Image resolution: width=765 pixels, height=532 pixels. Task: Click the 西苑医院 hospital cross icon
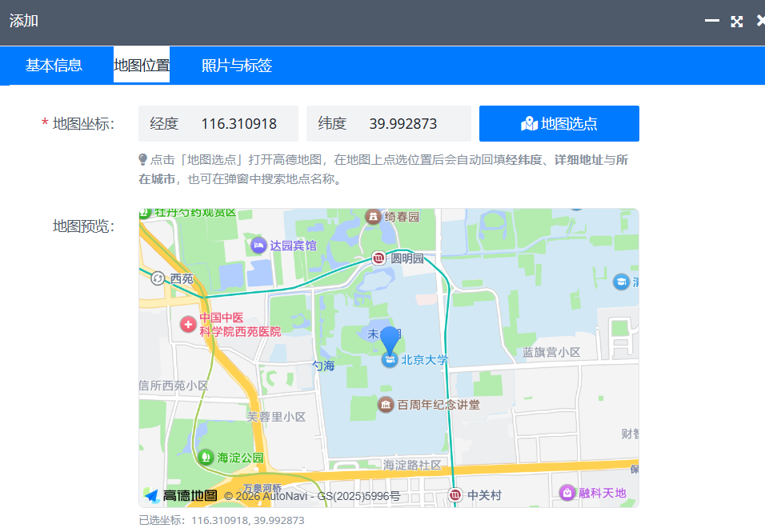coord(188,324)
